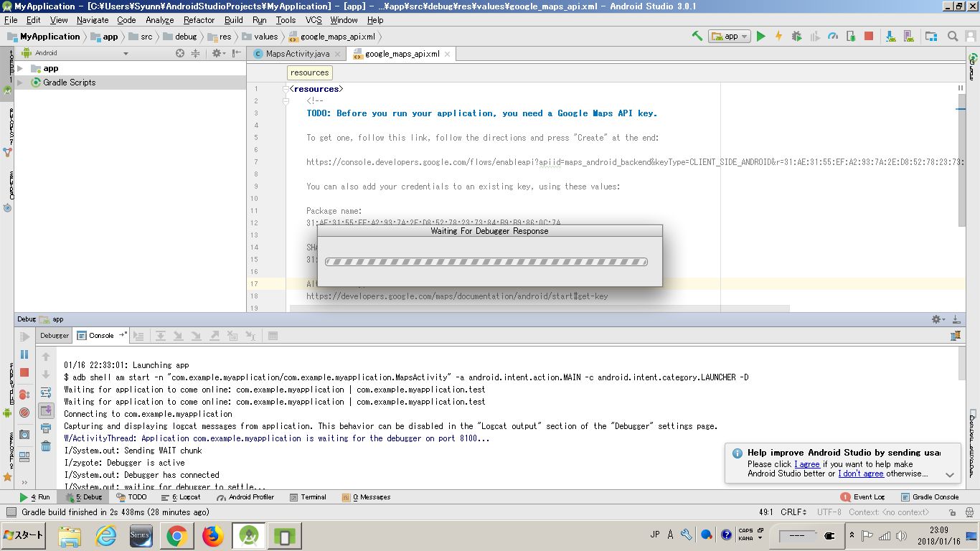This screenshot has height=551, width=980.
Task: Click the red Stop icon in debug panel
Action: pyautogui.click(x=24, y=372)
